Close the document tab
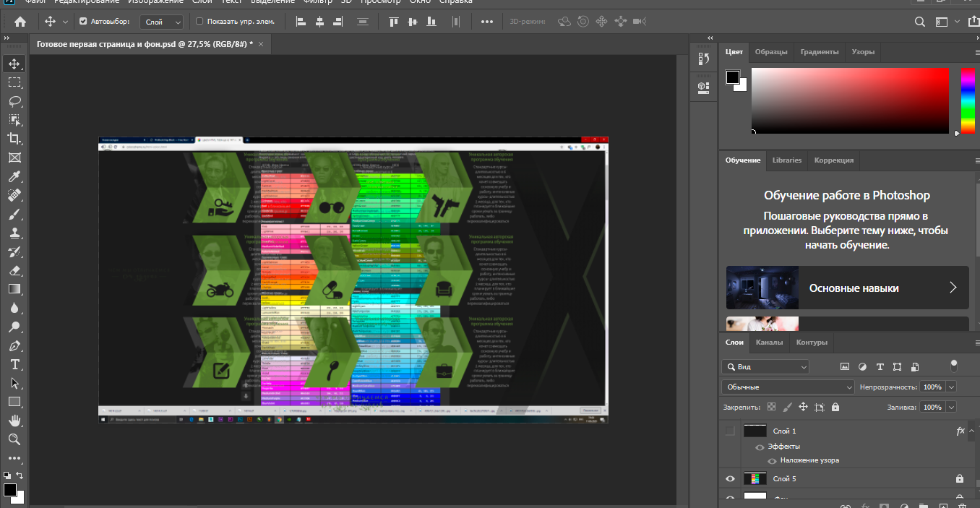This screenshot has height=508, width=980. [x=261, y=44]
